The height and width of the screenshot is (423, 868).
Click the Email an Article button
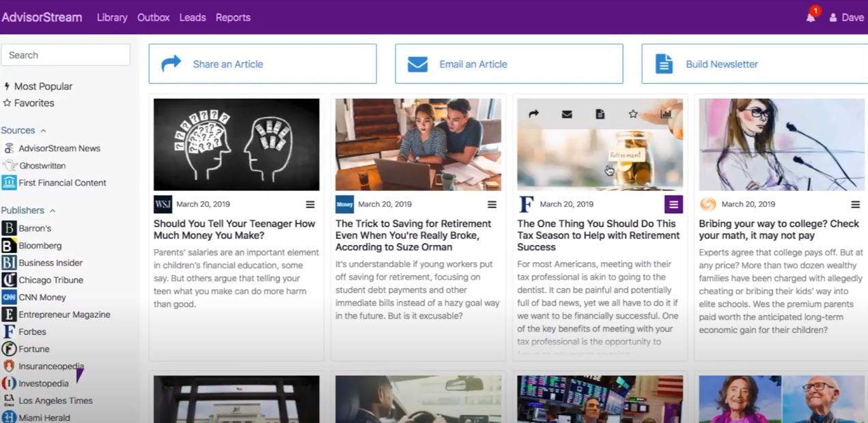click(x=509, y=64)
